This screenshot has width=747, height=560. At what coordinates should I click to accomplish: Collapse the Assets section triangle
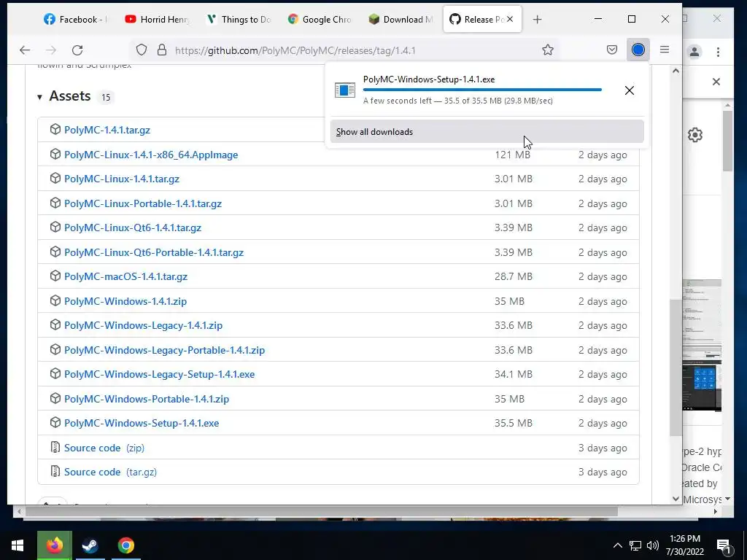coord(39,97)
